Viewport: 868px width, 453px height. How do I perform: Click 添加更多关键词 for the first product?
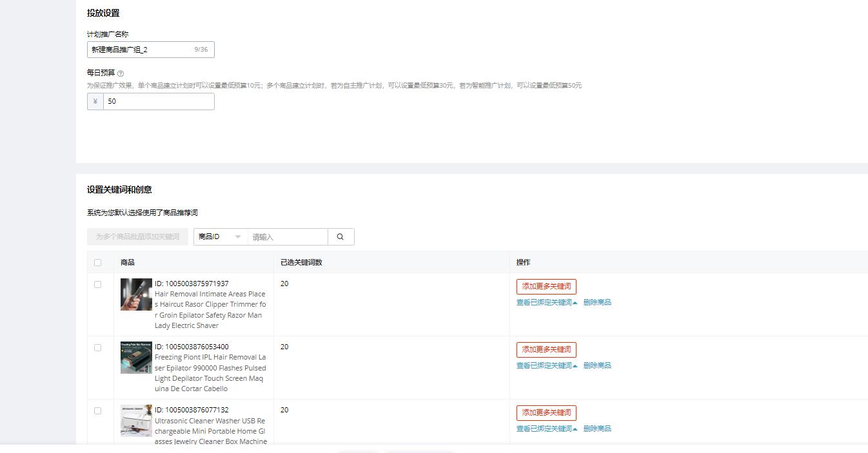[546, 286]
